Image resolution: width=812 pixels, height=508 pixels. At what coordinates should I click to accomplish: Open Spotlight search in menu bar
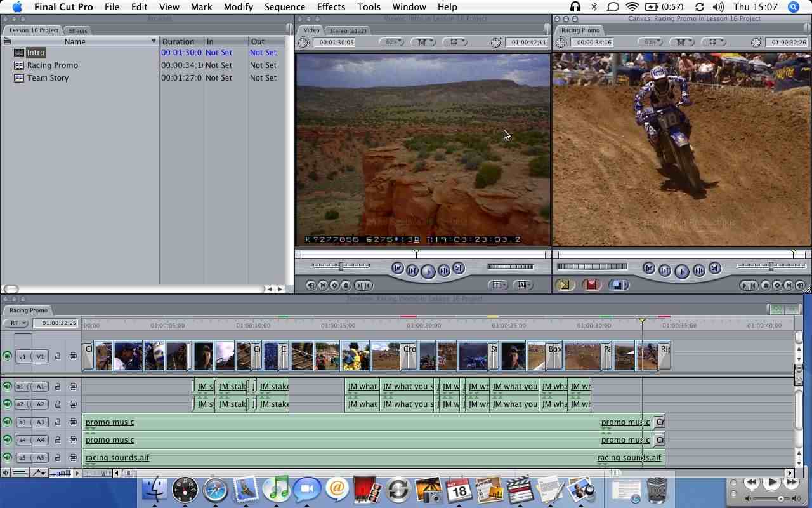794,7
